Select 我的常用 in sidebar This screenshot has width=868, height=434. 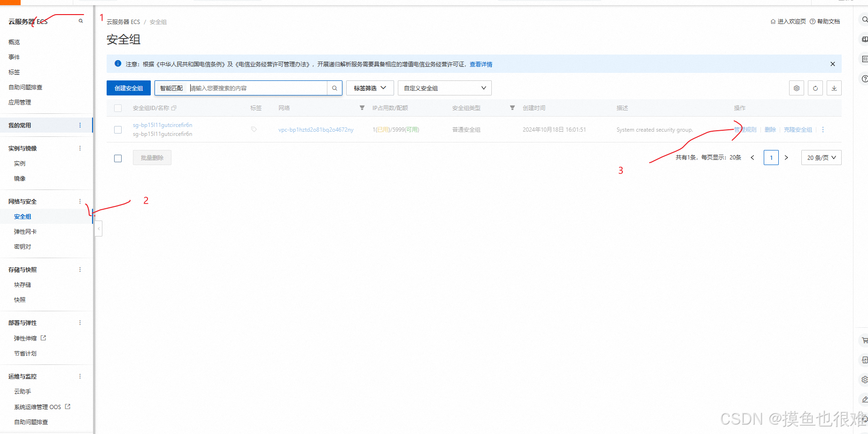click(20, 125)
